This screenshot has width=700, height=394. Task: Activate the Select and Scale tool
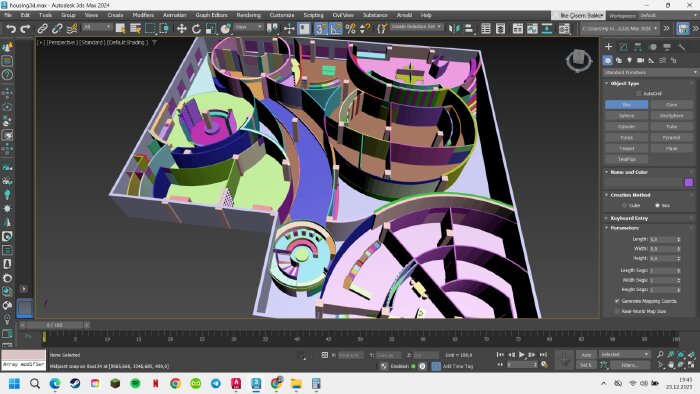[211, 29]
